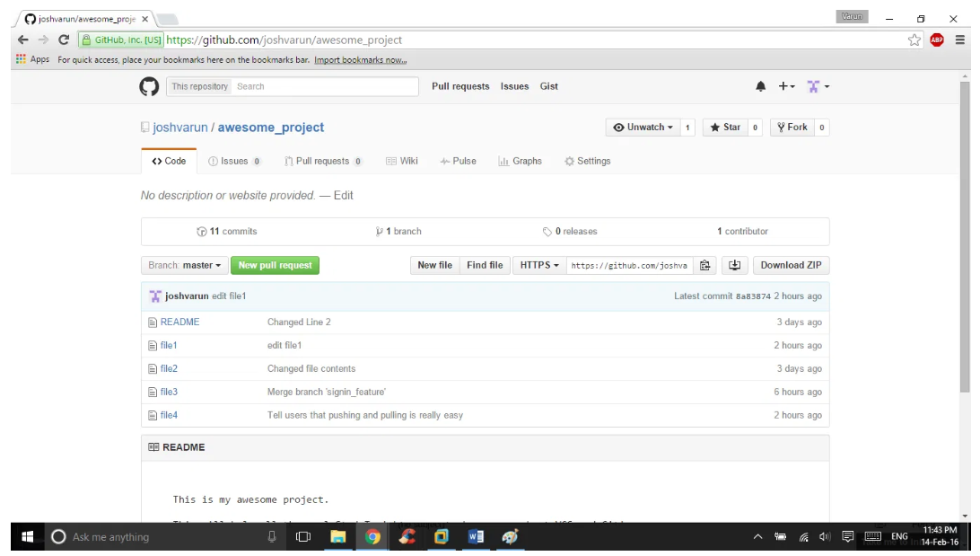This screenshot has height=556, width=980.
Task: Click the Clone in Desktop icon
Action: [x=735, y=265]
